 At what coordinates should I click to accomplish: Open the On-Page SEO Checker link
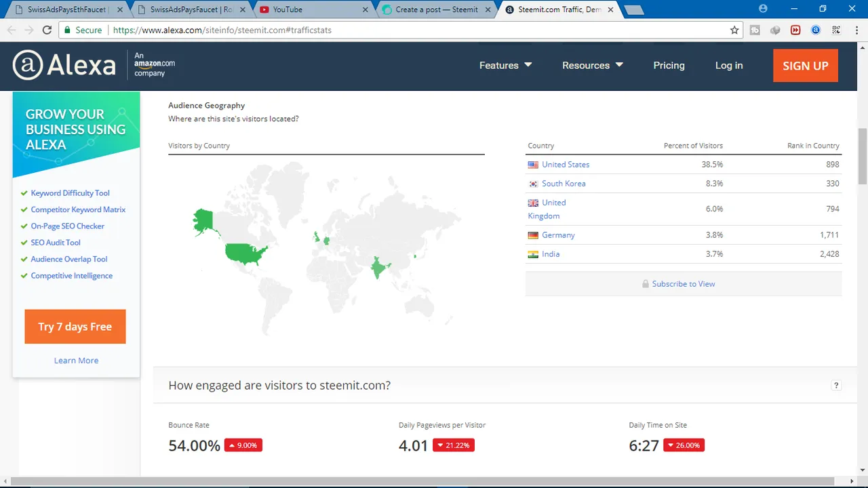67,226
